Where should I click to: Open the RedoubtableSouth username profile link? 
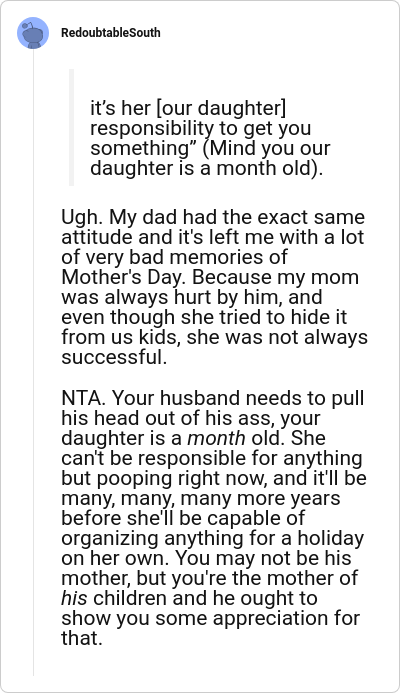(110, 33)
